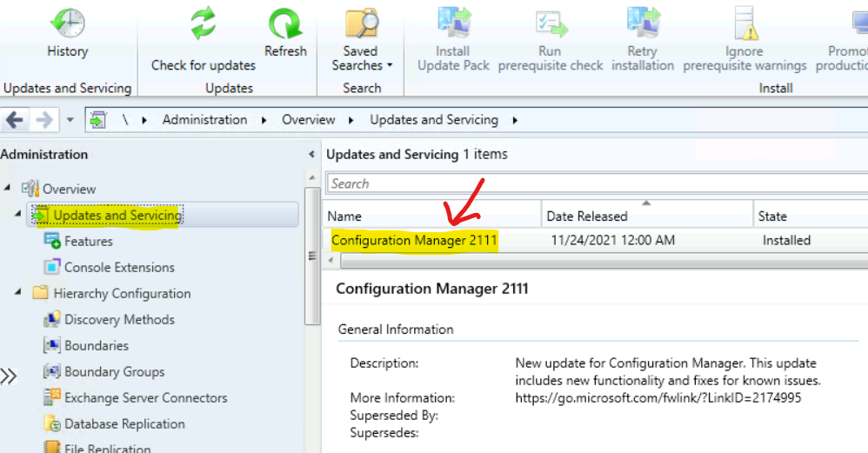Click the Boundaries node icon
The width and height of the screenshot is (868, 453).
point(52,345)
